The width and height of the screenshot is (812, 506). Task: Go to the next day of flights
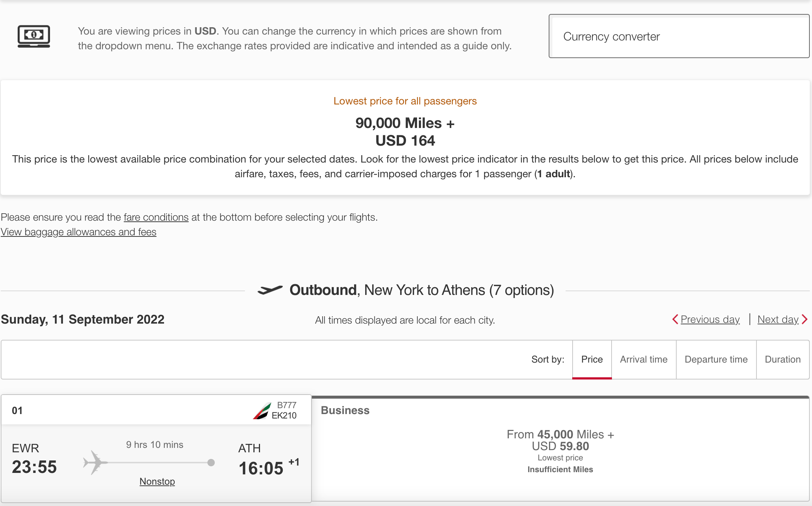coord(778,319)
